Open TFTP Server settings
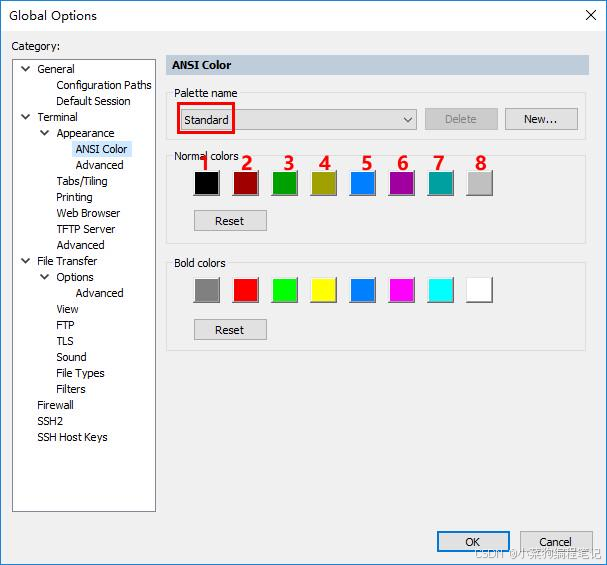This screenshot has height=565, width=607. tap(86, 229)
